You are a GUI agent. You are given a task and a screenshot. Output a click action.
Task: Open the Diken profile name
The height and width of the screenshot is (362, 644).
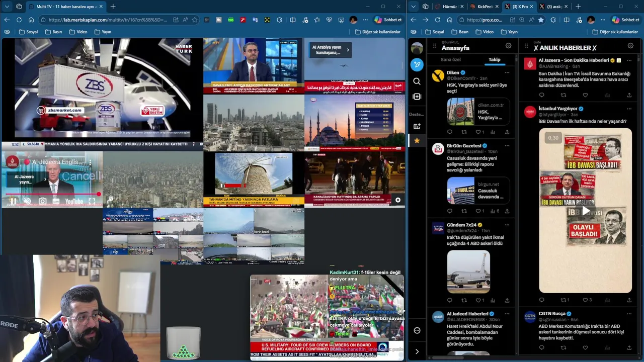[x=453, y=72]
